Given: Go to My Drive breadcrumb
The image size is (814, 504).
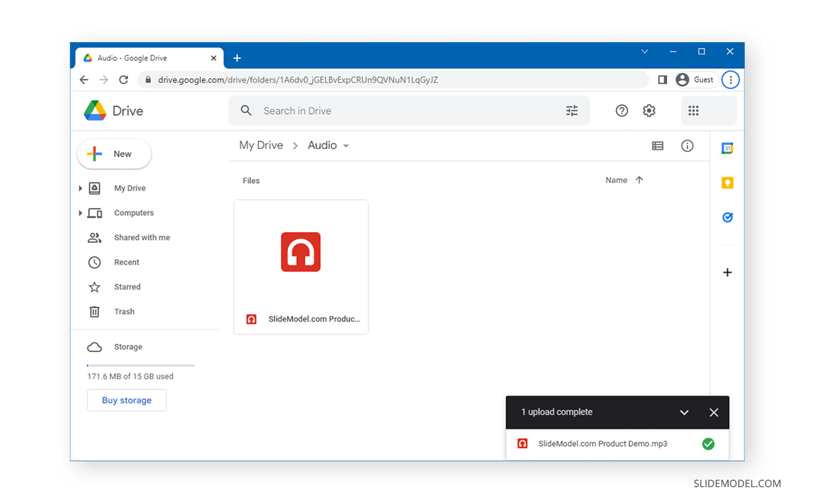Looking at the screenshot, I should click(x=261, y=145).
